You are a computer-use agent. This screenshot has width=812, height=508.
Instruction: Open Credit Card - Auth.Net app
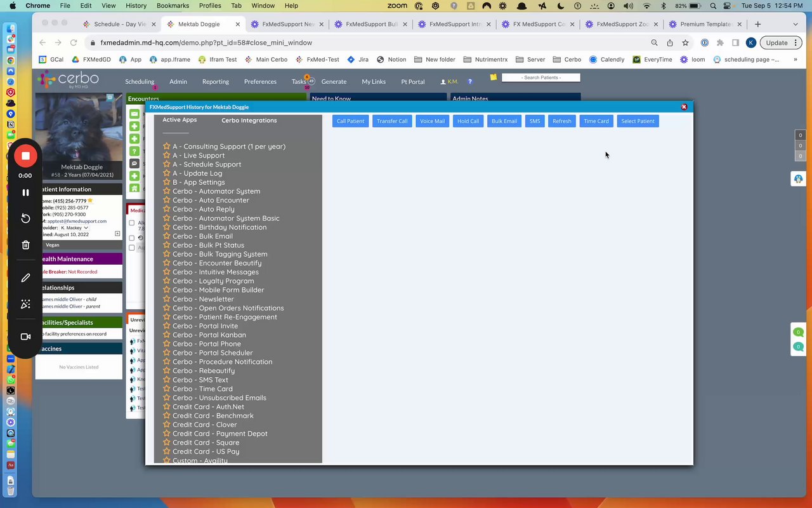208,406
